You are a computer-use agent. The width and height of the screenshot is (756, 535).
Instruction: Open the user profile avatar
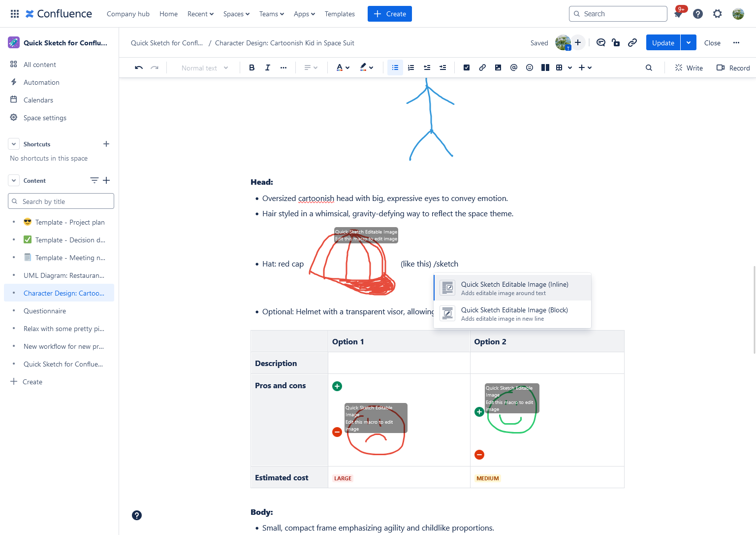pos(738,14)
